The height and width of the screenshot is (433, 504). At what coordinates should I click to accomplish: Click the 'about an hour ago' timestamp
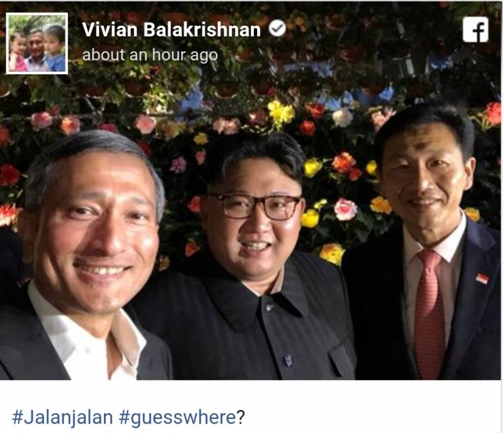(x=150, y=55)
